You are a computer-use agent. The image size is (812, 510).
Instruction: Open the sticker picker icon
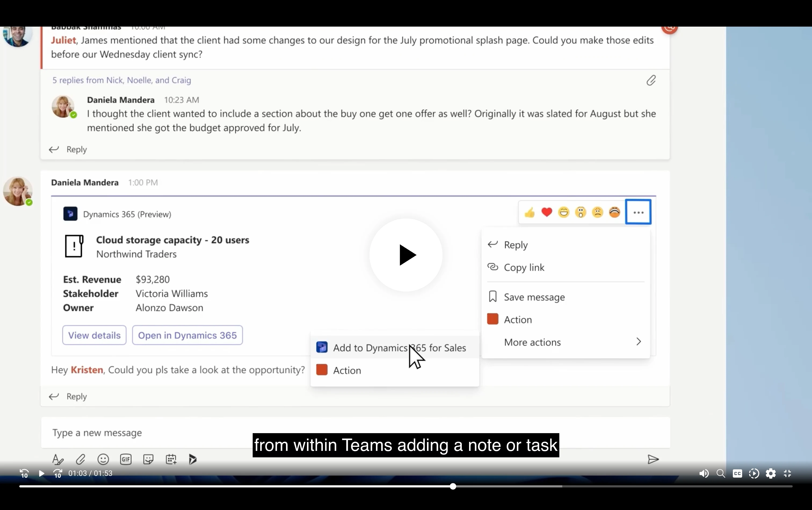[x=148, y=459]
